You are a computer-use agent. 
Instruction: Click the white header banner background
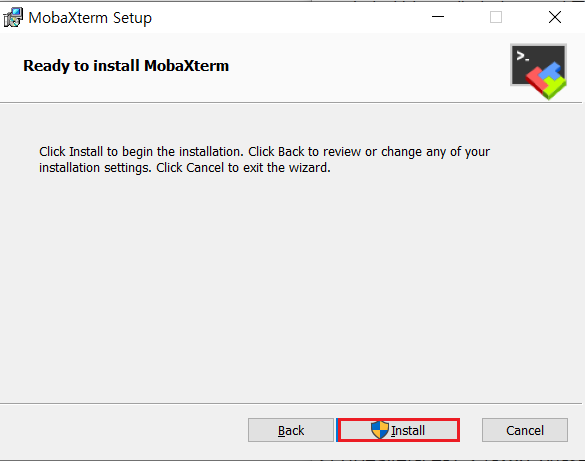coord(336,67)
